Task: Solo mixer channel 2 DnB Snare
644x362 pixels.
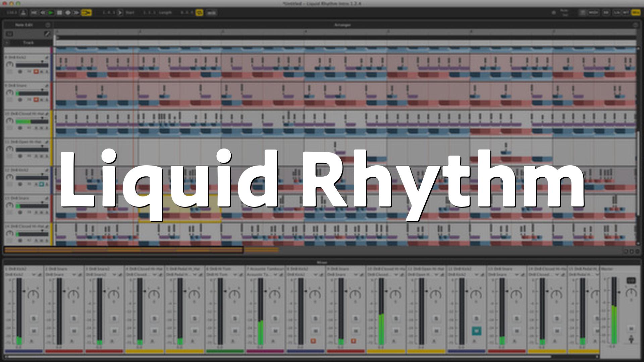Action: pos(74,318)
